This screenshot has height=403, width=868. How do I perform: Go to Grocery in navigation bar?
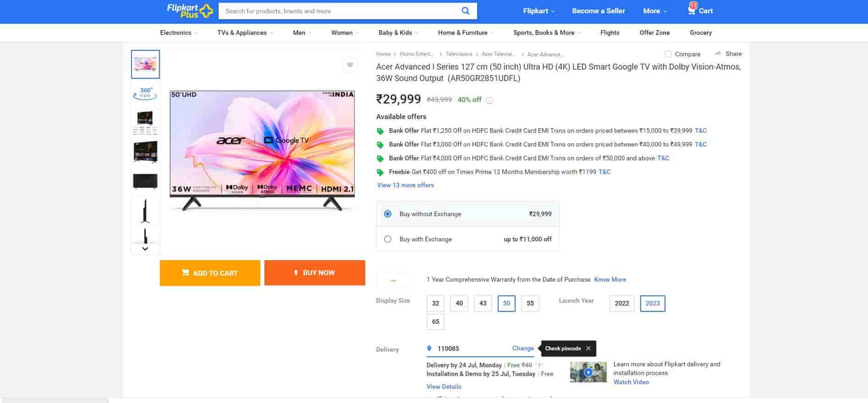[x=700, y=33]
